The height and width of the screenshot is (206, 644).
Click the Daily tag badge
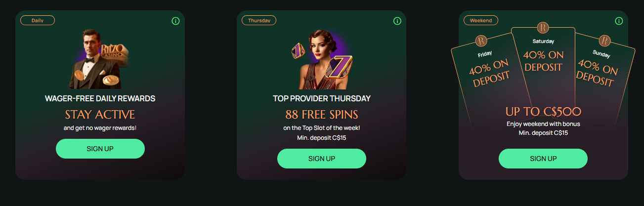[38, 20]
